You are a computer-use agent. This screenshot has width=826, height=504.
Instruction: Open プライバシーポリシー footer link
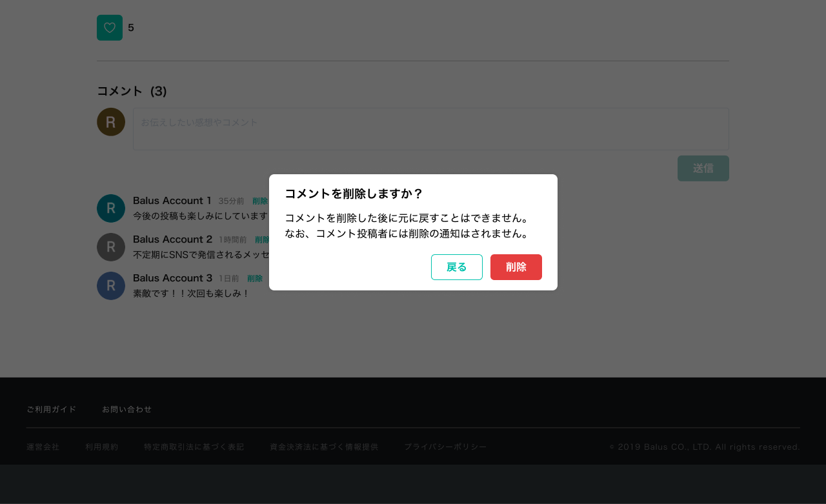(x=445, y=447)
